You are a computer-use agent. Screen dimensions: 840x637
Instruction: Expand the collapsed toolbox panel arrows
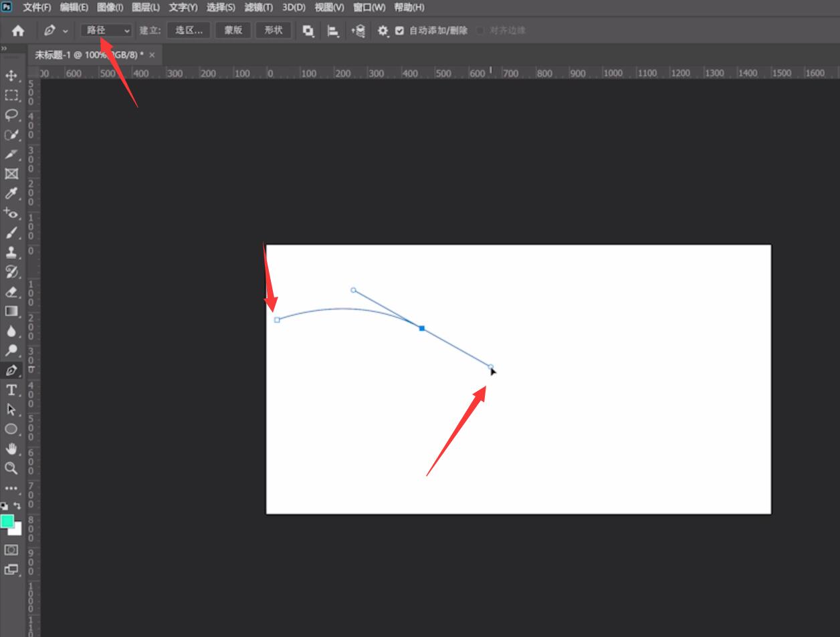[x=4, y=49]
